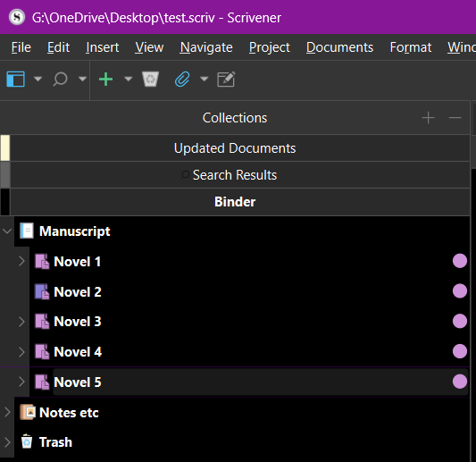Click the Novel 5 document icon

(42, 382)
